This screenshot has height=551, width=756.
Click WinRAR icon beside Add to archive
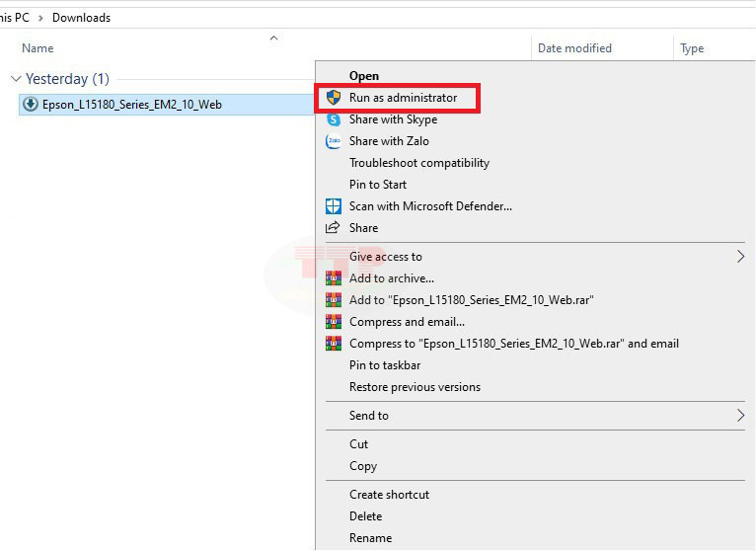pyautogui.click(x=334, y=278)
